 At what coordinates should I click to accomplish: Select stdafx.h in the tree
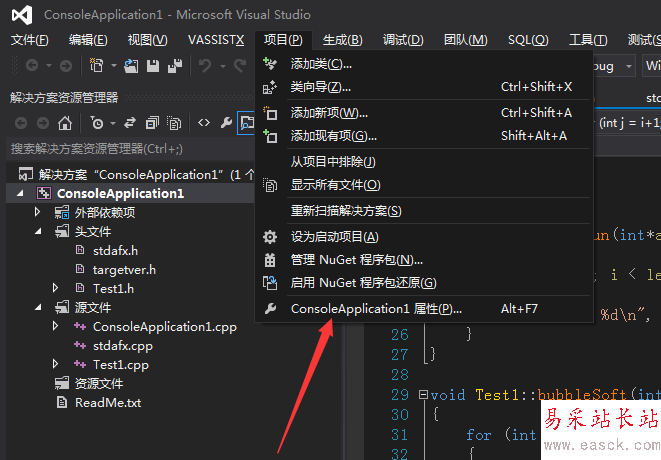pyautogui.click(x=115, y=250)
